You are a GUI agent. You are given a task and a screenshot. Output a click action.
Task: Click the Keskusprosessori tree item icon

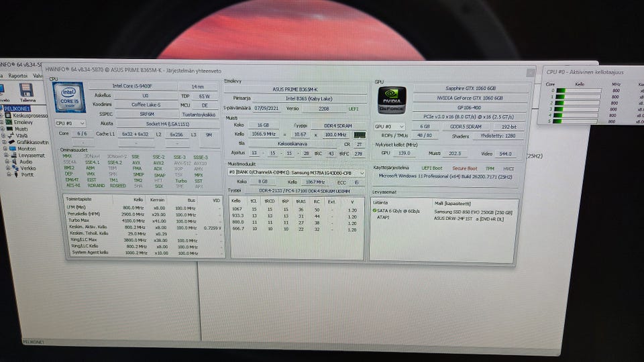tap(8, 116)
